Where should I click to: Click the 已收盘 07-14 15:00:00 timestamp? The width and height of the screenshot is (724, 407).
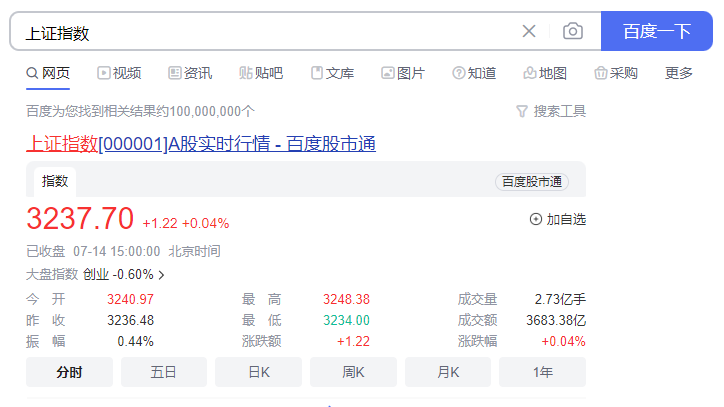[x=93, y=251]
